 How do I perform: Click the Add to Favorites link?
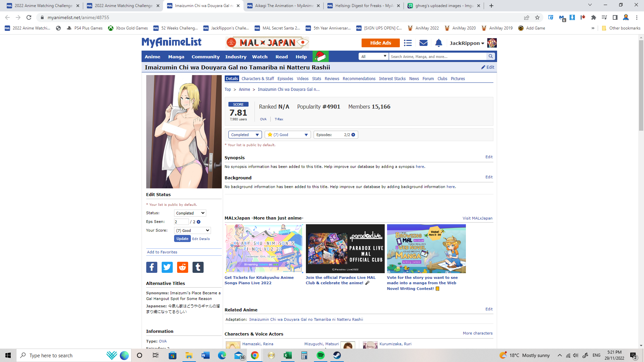(162, 252)
